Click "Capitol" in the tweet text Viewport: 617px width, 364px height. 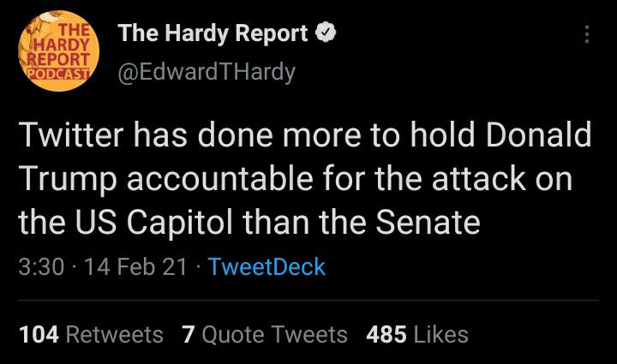(185, 223)
